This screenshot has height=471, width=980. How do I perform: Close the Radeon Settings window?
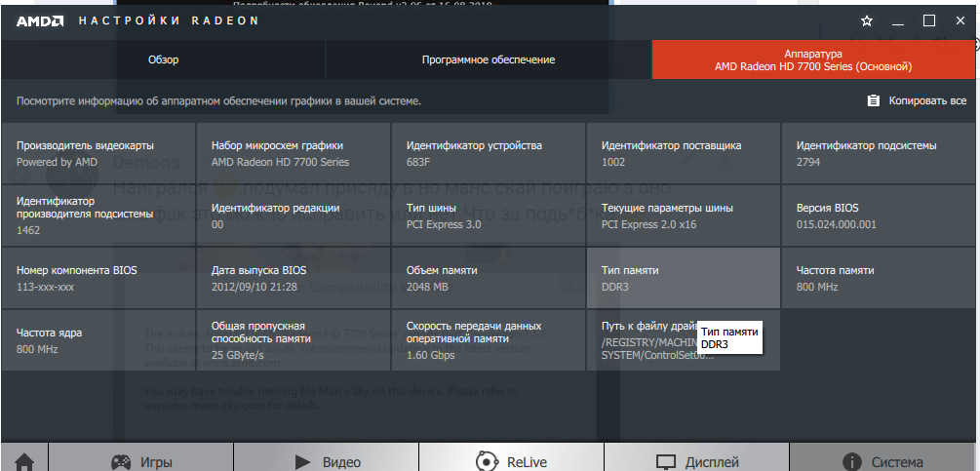click(960, 21)
